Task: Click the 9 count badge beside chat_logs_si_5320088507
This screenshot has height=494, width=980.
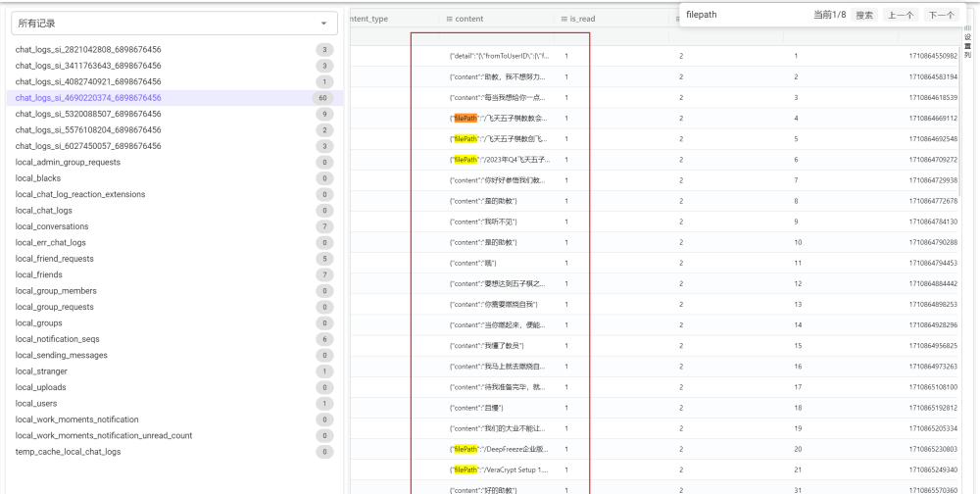Action: click(x=323, y=114)
